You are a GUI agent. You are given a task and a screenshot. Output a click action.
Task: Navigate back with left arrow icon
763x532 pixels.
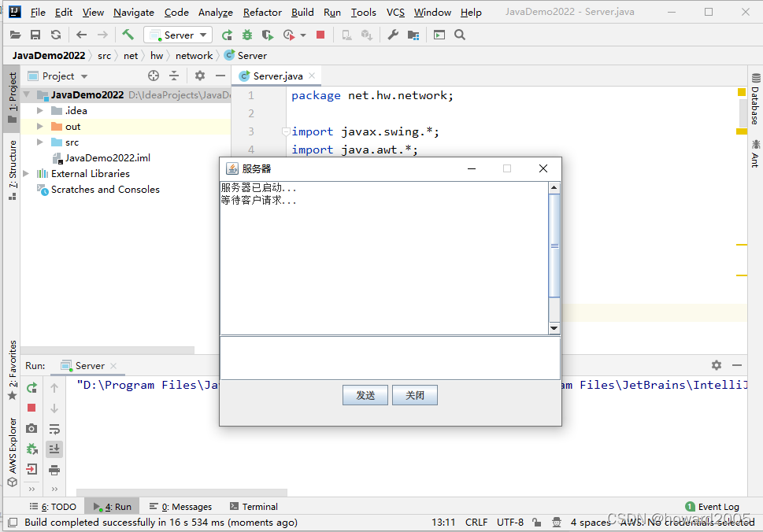(81, 35)
